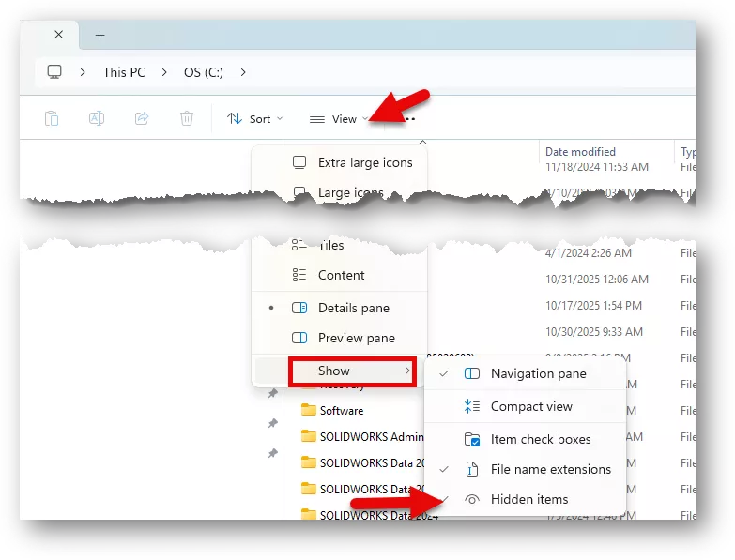Screen dimensions: 735x560
Task: Click the Software folder icon
Action: coord(309,410)
